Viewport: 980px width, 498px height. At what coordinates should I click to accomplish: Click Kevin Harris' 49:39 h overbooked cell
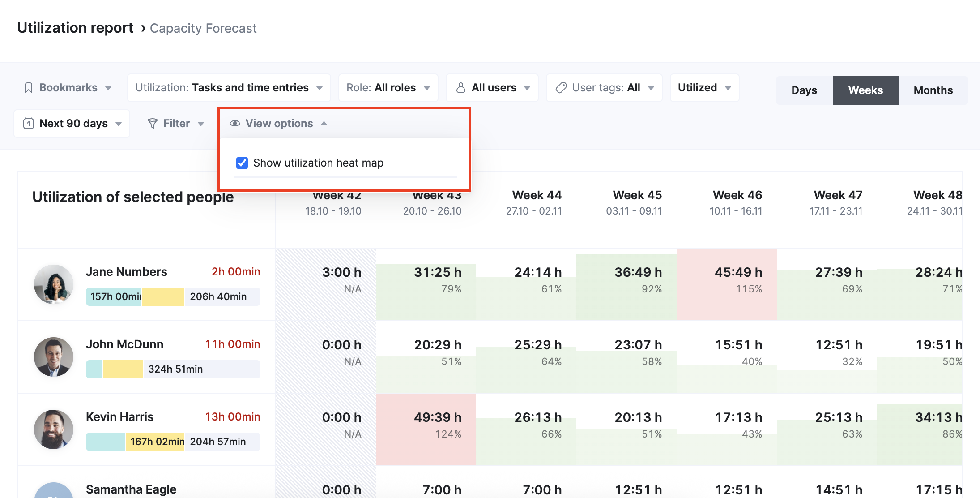[x=426, y=429]
